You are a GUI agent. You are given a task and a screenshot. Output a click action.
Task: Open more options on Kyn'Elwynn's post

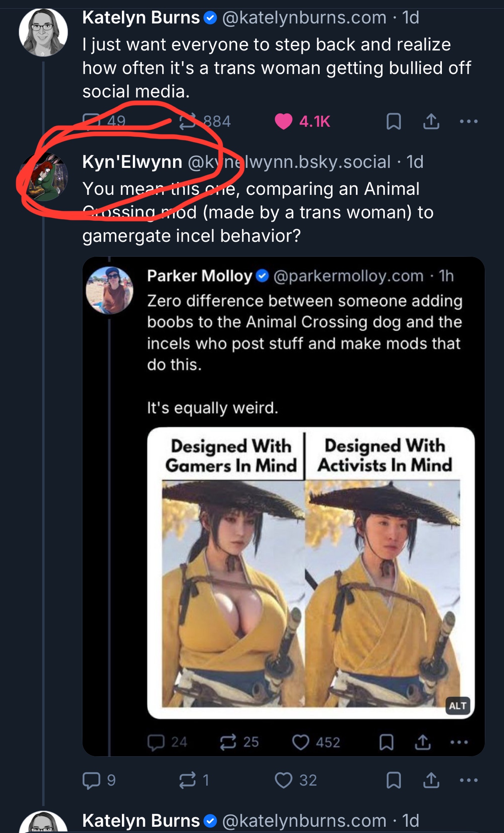point(469,780)
